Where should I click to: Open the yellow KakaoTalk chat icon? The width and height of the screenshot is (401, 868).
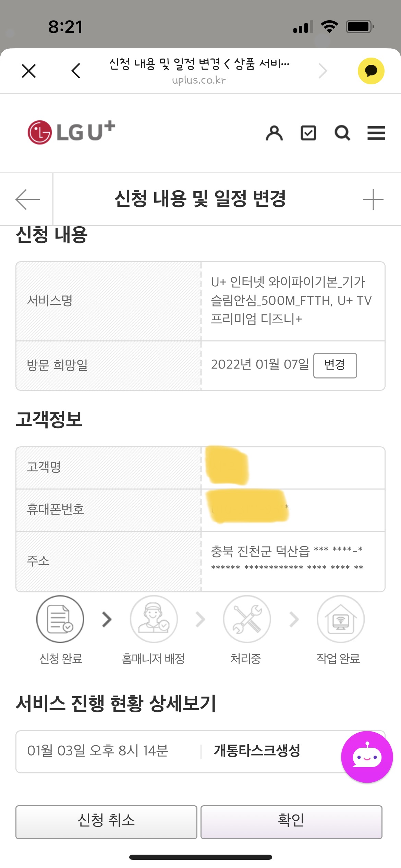point(371,71)
